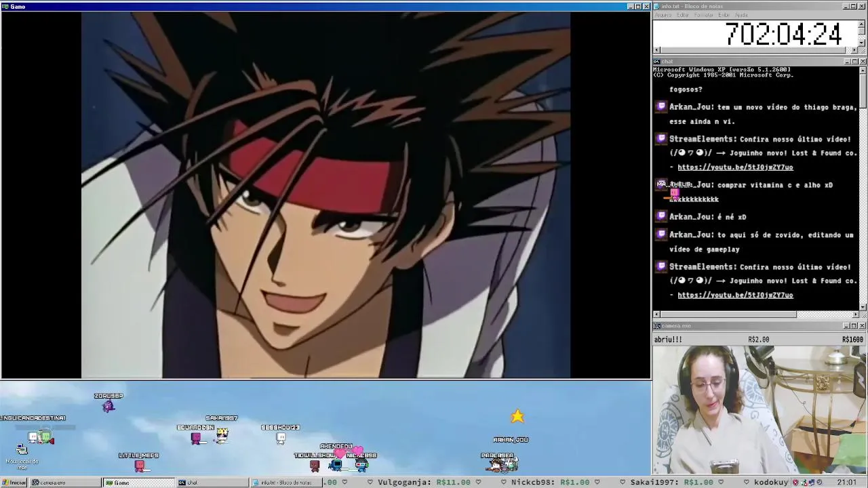Screen dimensions: 868x488
Task: Click the TIOWILLSHOW avatar character
Action: [315, 466]
